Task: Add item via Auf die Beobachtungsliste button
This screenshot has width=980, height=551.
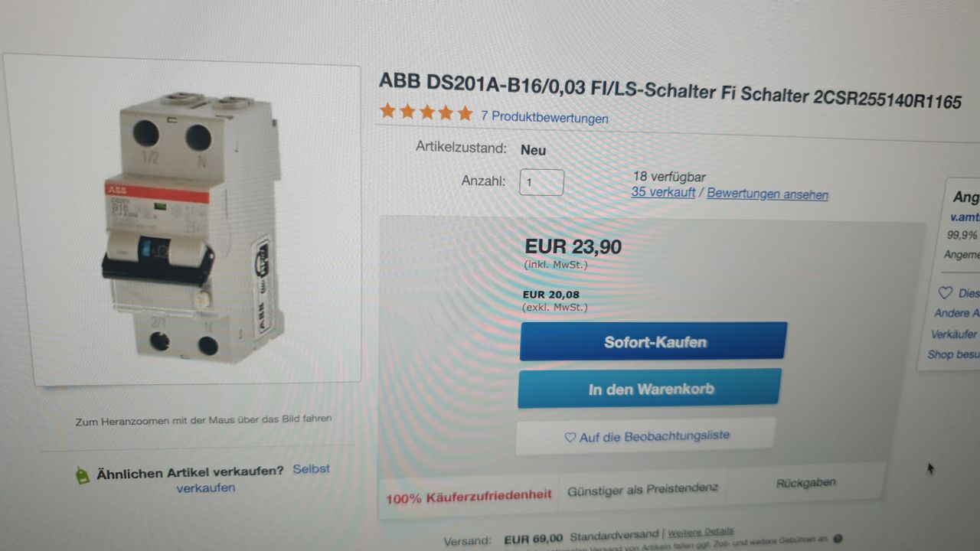Action: pos(645,436)
